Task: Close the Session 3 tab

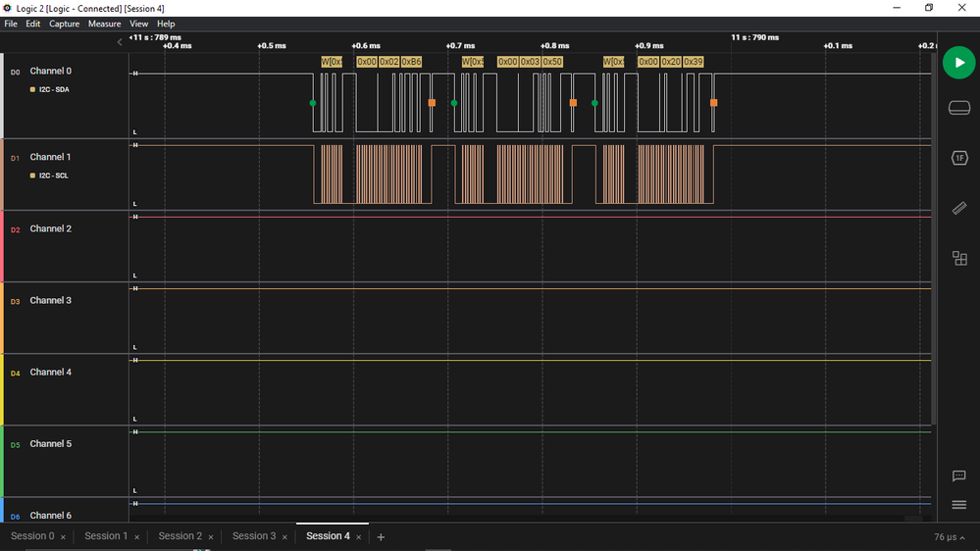Action: [284, 537]
